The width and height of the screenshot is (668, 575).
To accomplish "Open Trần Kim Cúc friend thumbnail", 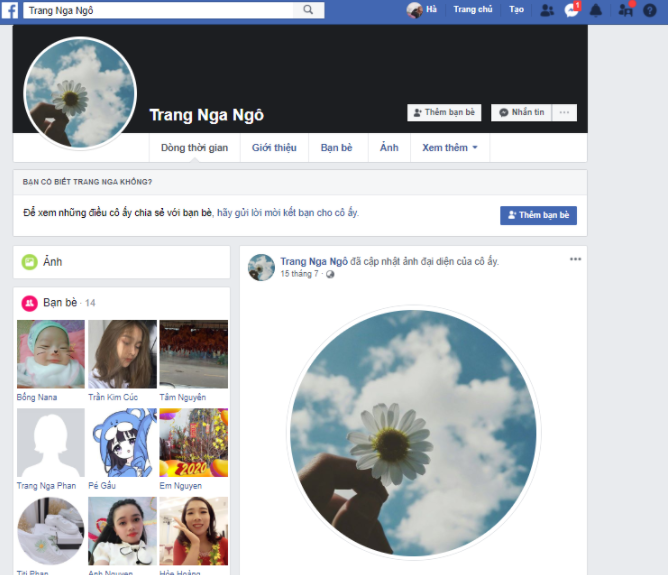I will click(122, 354).
